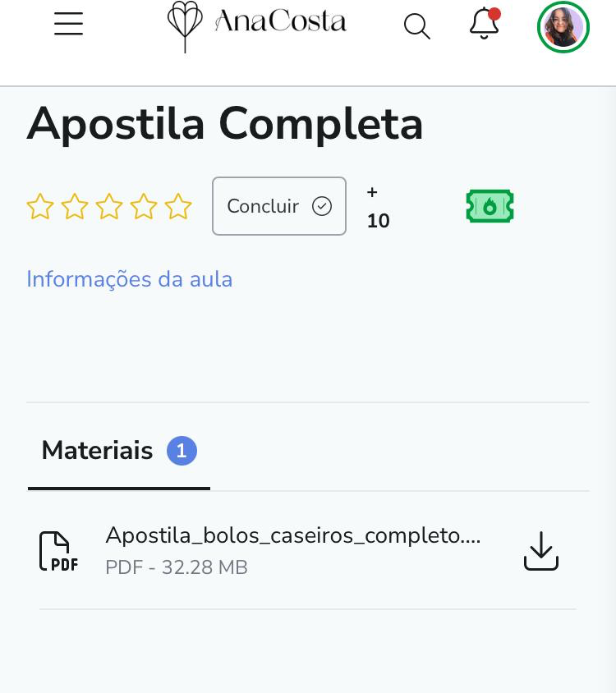Click the green ticket reward icon

click(490, 207)
